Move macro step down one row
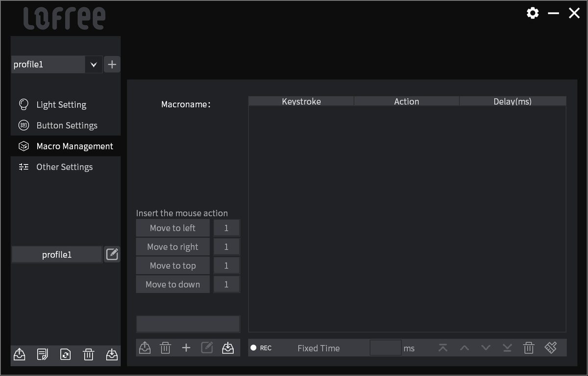The image size is (588, 376). [486, 348]
